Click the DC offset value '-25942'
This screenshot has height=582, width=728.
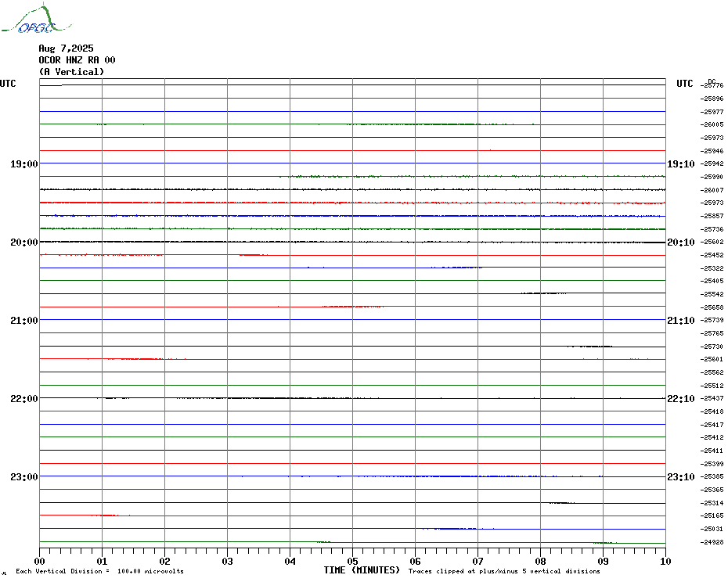(x=712, y=163)
